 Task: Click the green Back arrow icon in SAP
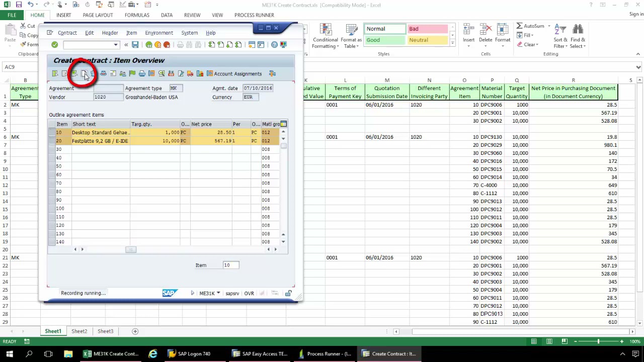(x=149, y=45)
